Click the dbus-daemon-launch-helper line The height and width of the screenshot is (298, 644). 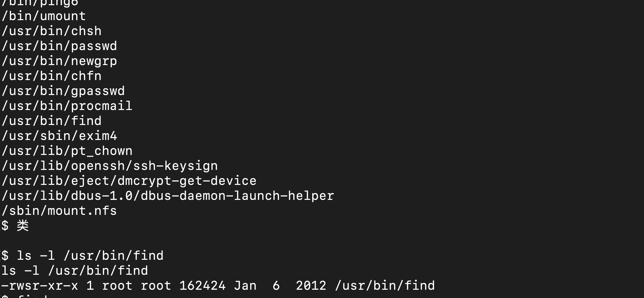(x=168, y=196)
